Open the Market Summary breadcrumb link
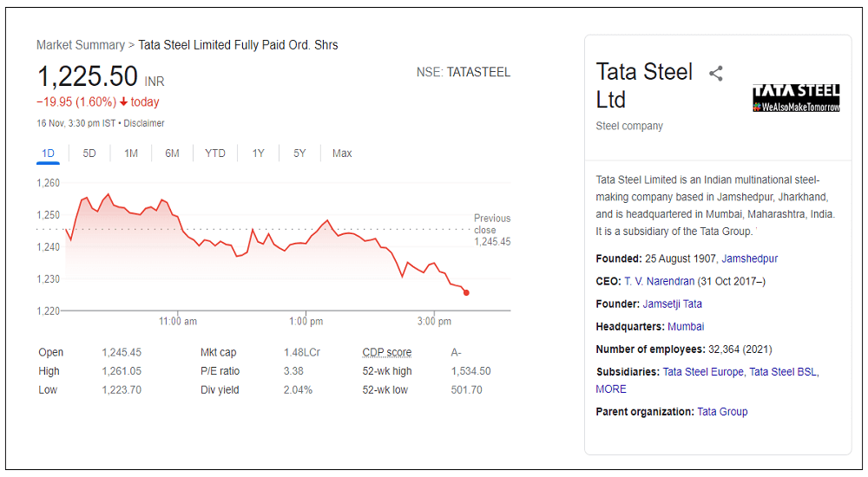This screenshot has width=868, height=477. click(x=80, y=45)
